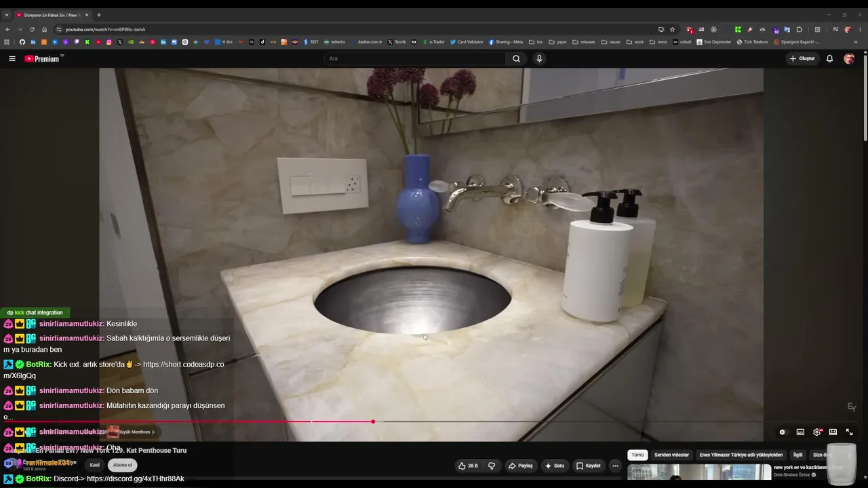Open the GitHub bookmark icon

(x=22, y=42)
